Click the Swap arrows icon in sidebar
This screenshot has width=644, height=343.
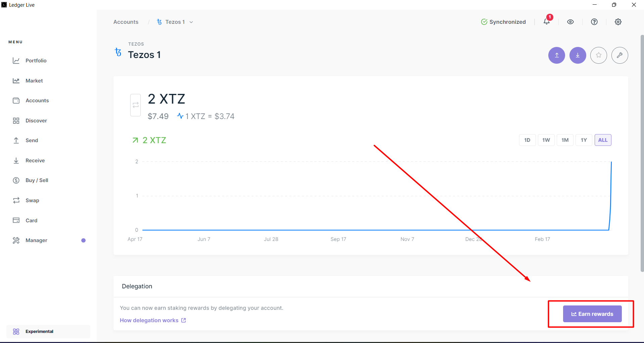(16, 201)
